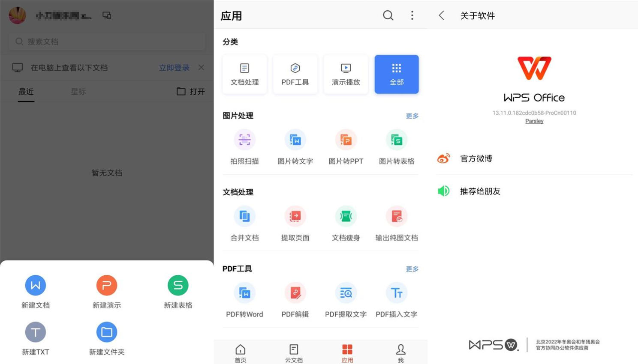Open the 图片转PPT converter
638x364 pixels.
coord(346,146)
